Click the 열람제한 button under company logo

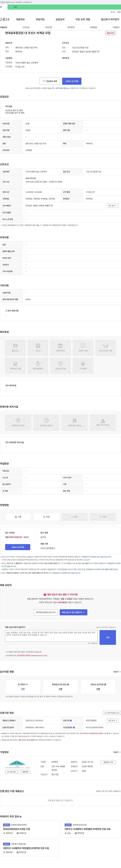[24, 772]
